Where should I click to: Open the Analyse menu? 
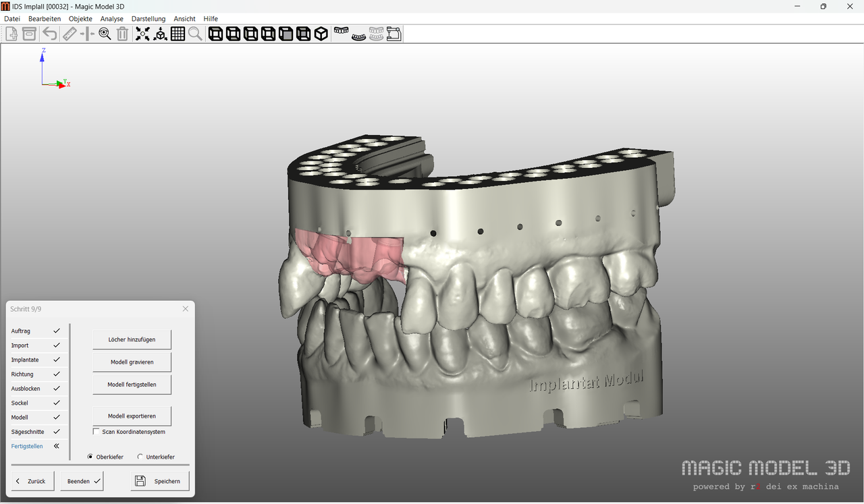tap(112, 19)
